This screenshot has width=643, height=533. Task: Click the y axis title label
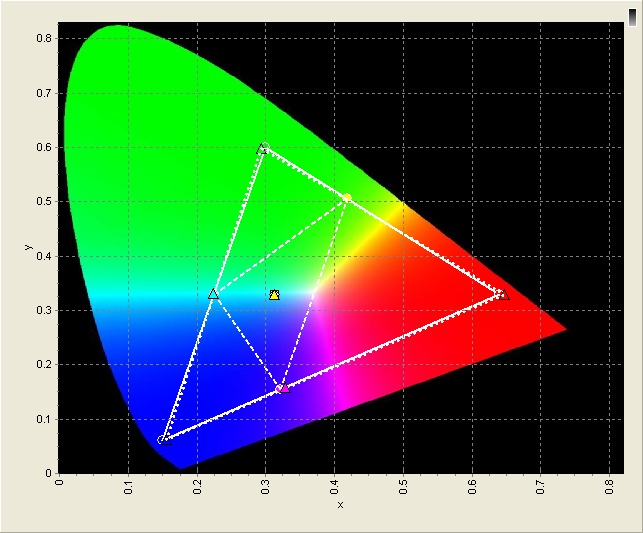(27, 247)
